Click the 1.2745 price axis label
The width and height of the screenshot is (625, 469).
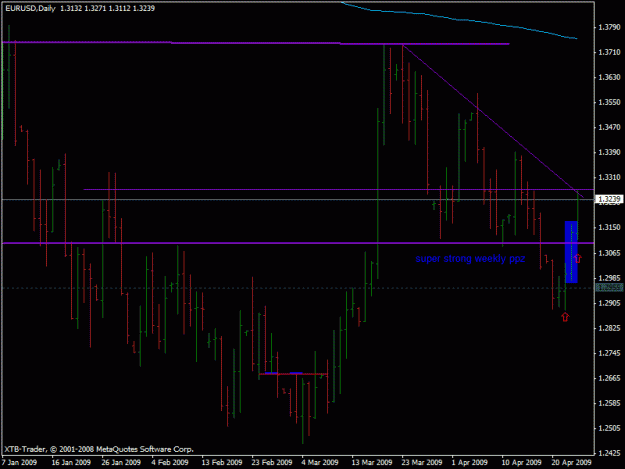[x=609, y=353]
